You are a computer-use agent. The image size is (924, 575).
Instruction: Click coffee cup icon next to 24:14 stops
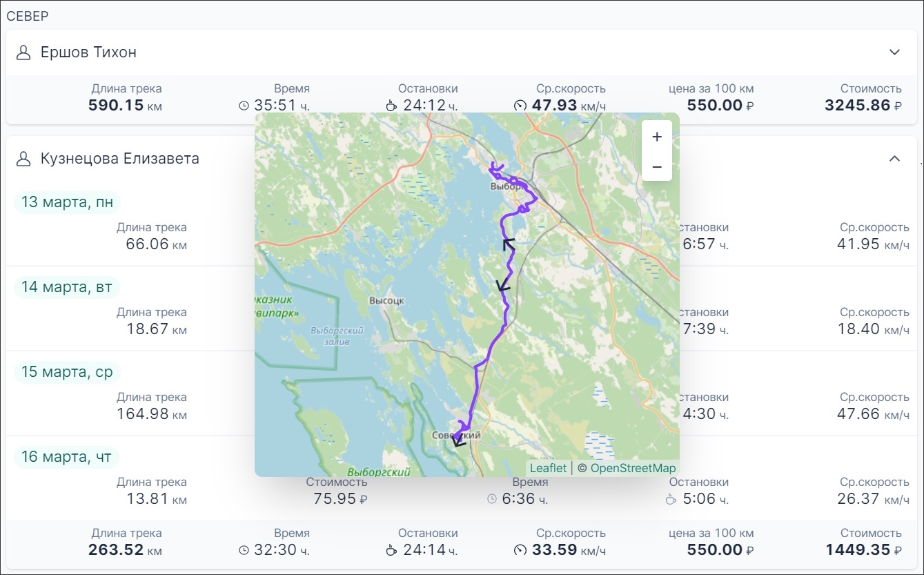(391, 550)
